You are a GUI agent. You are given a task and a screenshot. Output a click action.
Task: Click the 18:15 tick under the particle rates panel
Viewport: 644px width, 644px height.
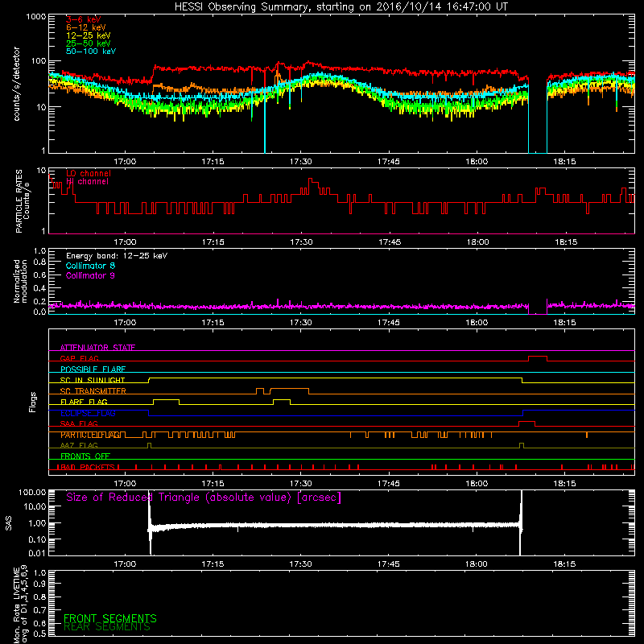[x=566, y=242]
